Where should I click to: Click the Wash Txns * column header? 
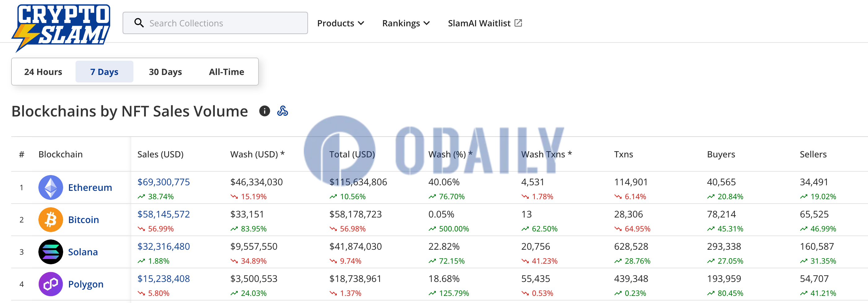pos(547,154)
